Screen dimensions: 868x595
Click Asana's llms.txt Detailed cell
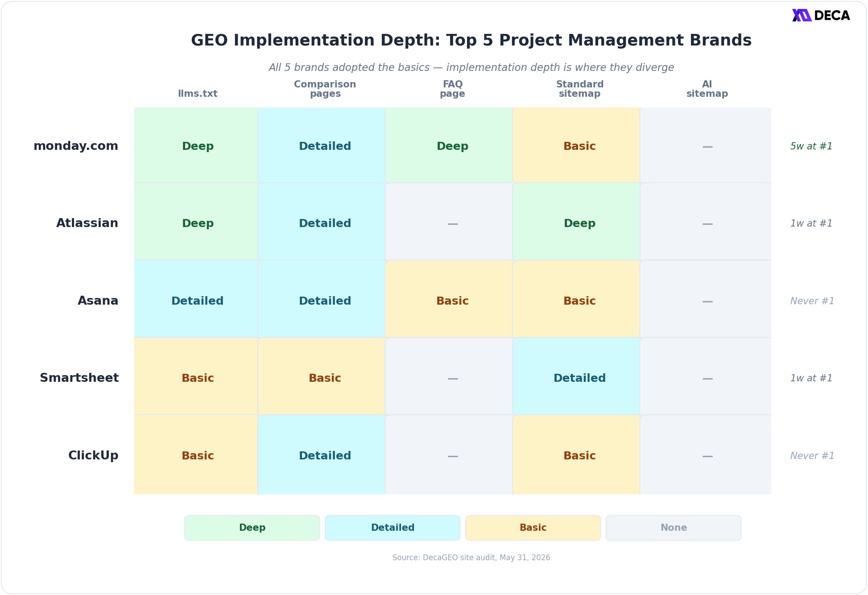[x=196, y=299]
